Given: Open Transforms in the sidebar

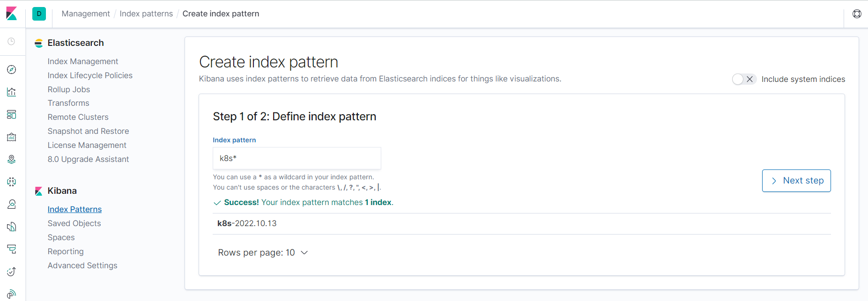Looking at the screenshot, I should [68, 103].
